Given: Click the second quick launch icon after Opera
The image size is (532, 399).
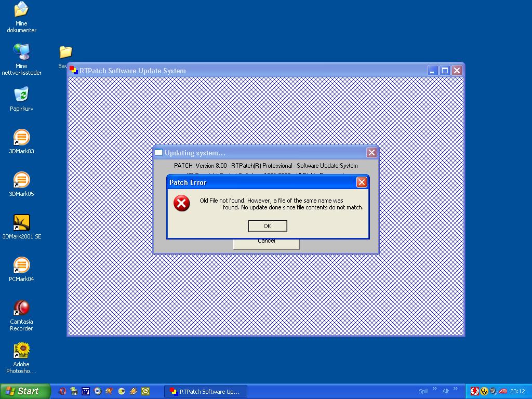Looking at the screenshot, I should click(x=74, y=391).
